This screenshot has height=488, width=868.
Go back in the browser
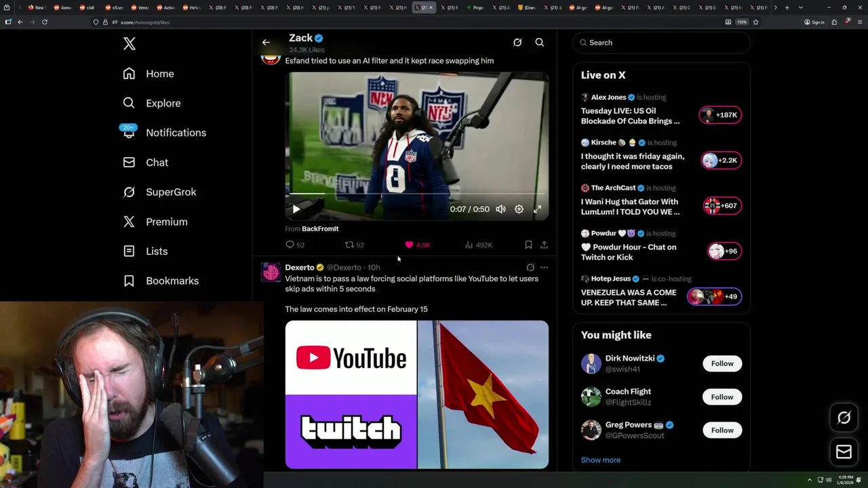point(20,22)
